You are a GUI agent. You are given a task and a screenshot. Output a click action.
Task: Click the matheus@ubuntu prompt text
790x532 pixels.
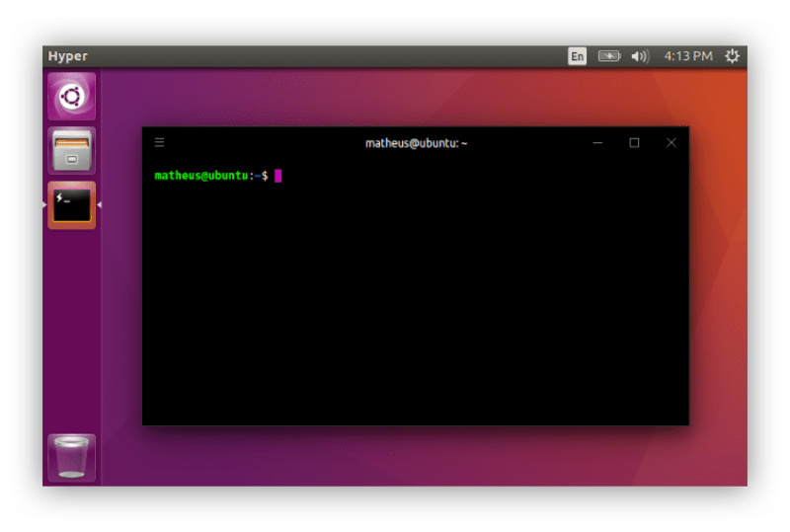[201, 176]
